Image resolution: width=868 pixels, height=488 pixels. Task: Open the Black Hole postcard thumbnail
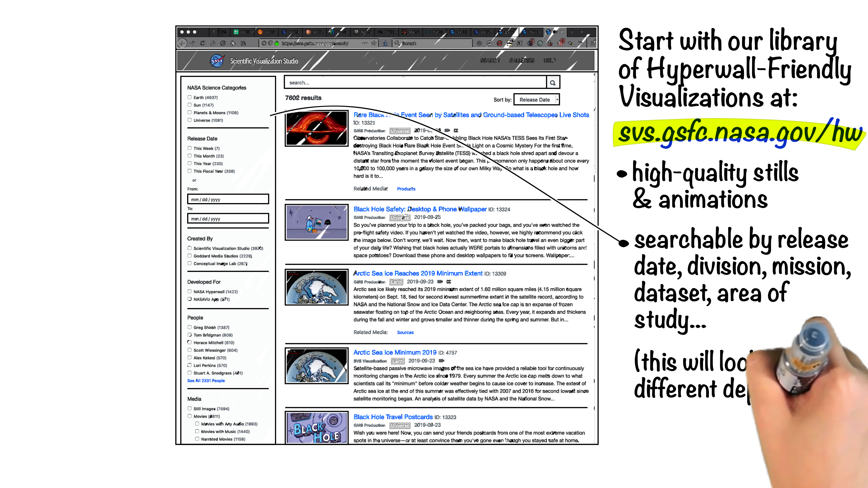coord(316,428)
